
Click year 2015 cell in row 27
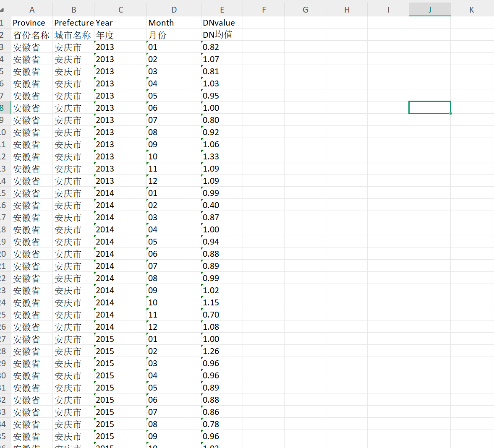(x=120, y=339)
